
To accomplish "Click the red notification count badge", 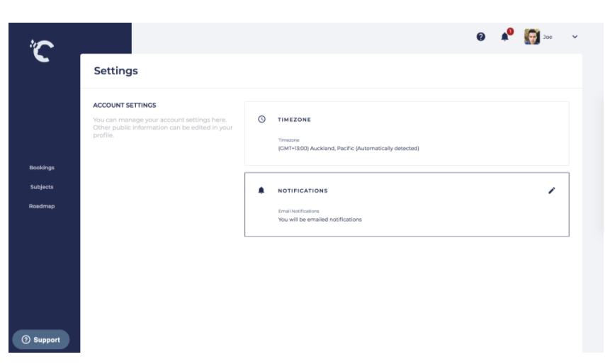I will pyautogui.click(x=510, y=32).
